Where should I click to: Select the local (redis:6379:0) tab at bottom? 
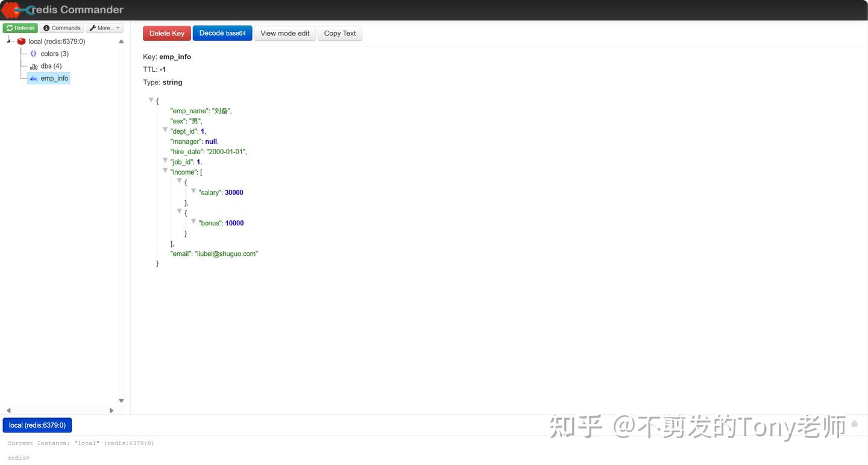pyautogui.click(x=37, y=425)
